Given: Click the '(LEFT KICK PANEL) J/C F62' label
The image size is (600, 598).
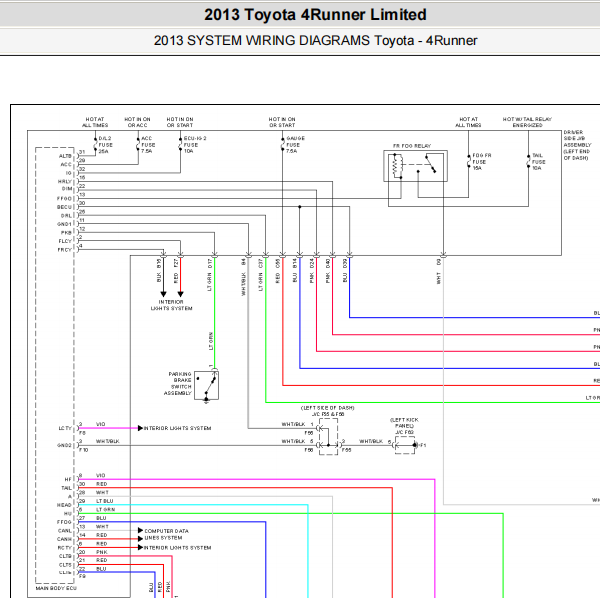Looking at the screenshot, I should 404,426.
